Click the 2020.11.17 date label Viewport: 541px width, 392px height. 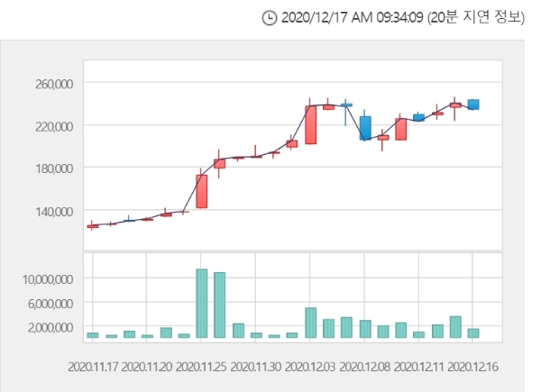(93, 367)
